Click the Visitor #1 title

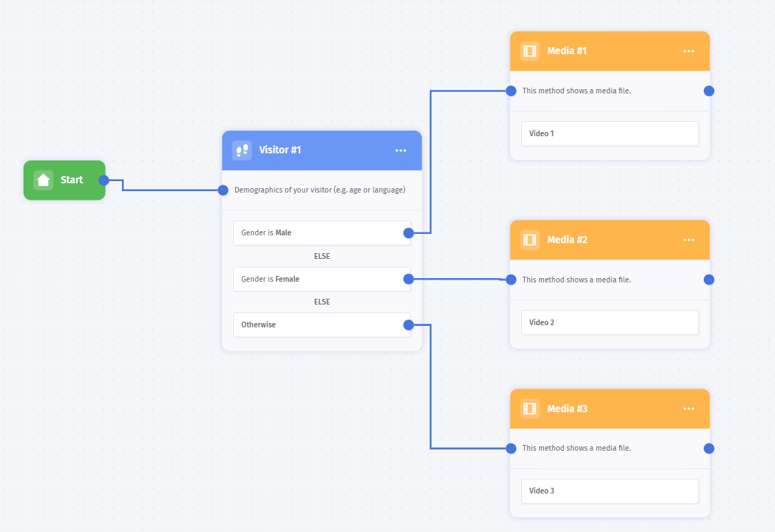pos(279,150)
